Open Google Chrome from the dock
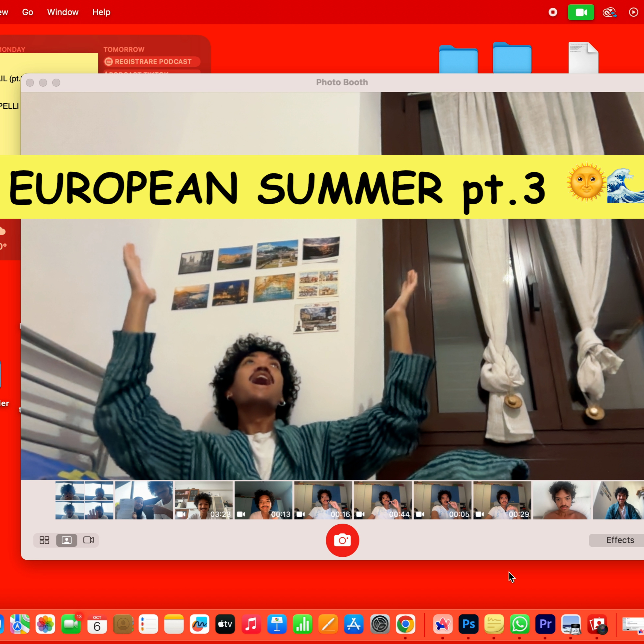Image resolution: width=644 pixels, height=644 pixels. 405,624
